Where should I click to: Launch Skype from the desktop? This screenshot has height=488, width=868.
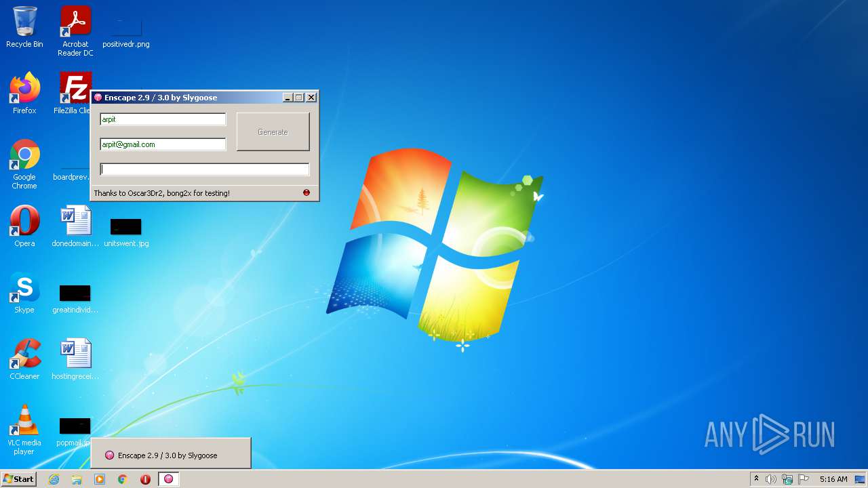(x=24, y=293)
